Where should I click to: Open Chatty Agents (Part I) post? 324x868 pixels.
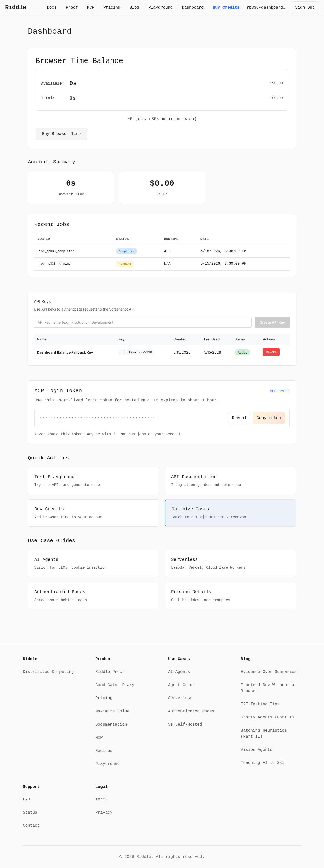267,717
